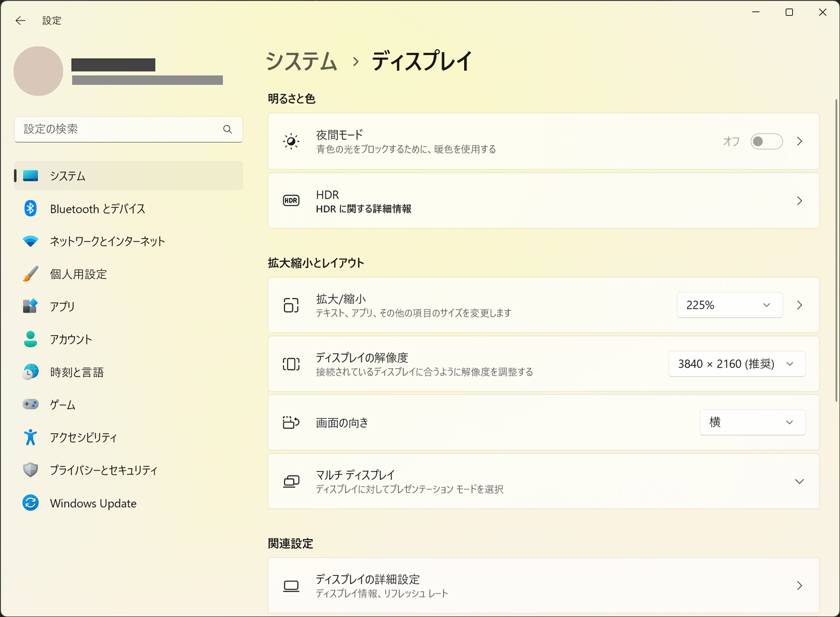Select Windows Update in sidebar
840x617 pixels.
(x=128, y=503)
